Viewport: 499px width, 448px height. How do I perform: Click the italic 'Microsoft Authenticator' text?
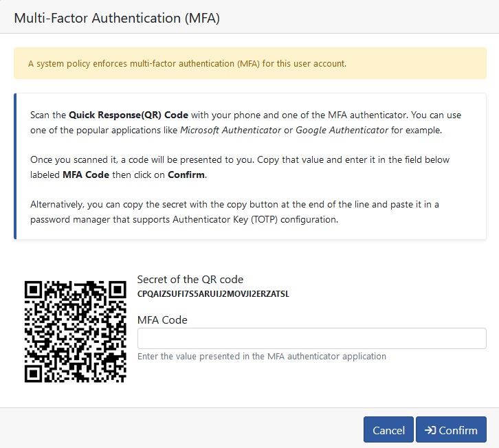click(x=231, y=130)
